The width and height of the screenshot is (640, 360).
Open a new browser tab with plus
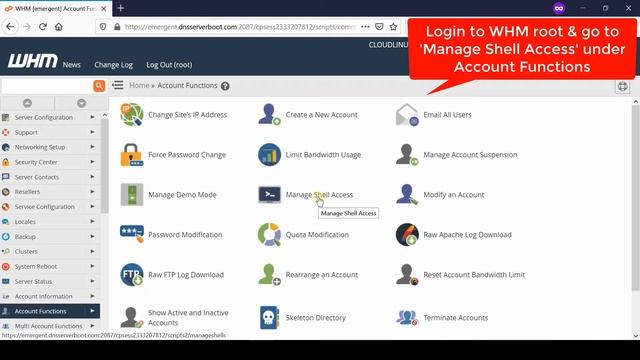pyautogui.click(x=120, y=8)
